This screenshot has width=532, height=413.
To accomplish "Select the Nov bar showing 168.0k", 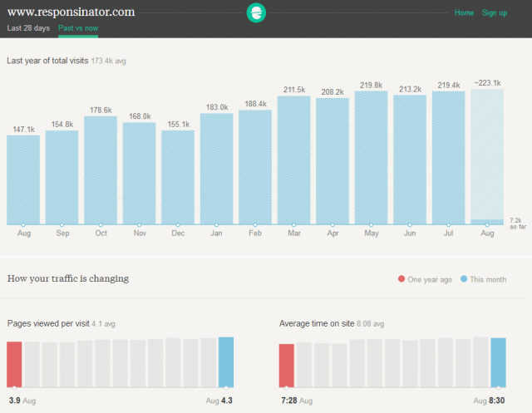I will (x=139, y=174).
